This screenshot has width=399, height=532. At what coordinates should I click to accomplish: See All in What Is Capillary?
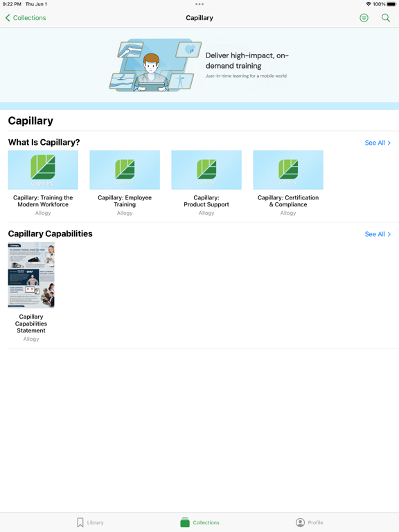tap(378, 143)
